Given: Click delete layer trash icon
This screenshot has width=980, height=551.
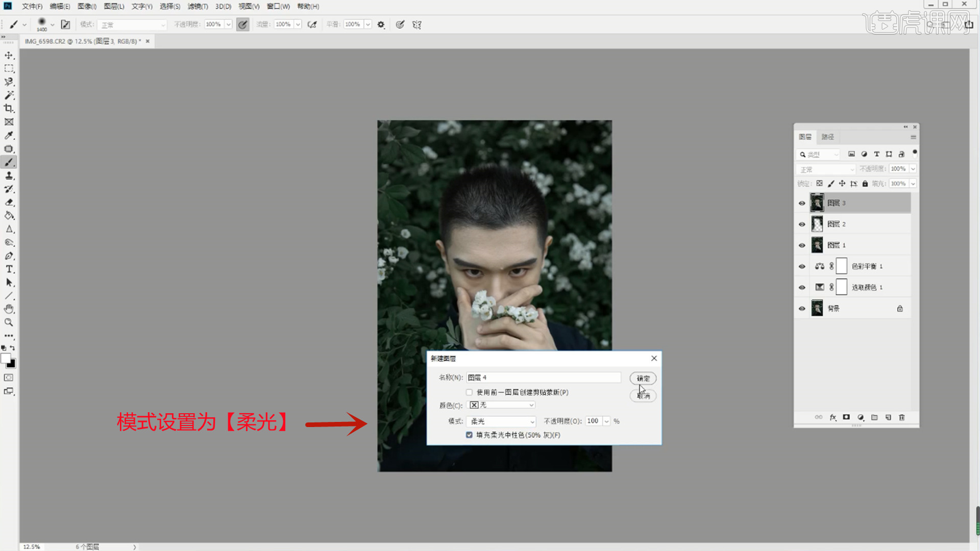Looking at the screenshot, I should (x=902, y=417).
